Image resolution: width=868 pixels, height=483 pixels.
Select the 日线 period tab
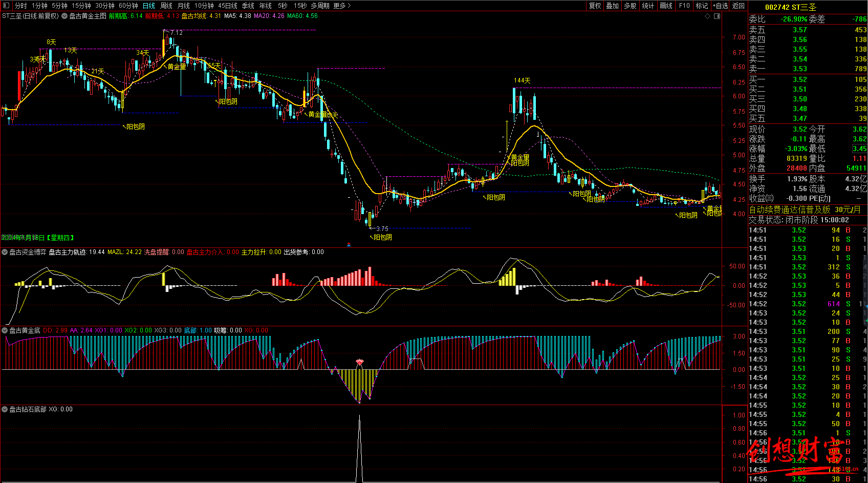[149, 6]
